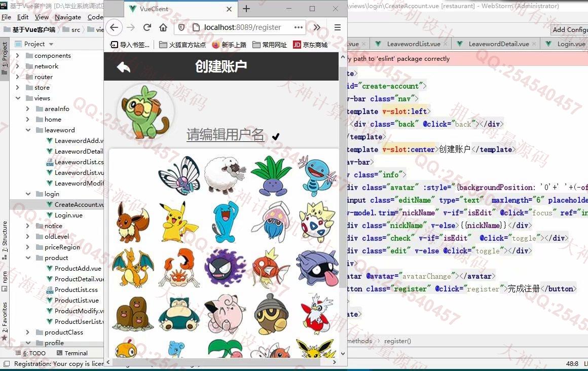Click the back arrow in 创建账户 header
Viewport: 588px width, 371px height.
pyautogui.click(x=123, y=67)
